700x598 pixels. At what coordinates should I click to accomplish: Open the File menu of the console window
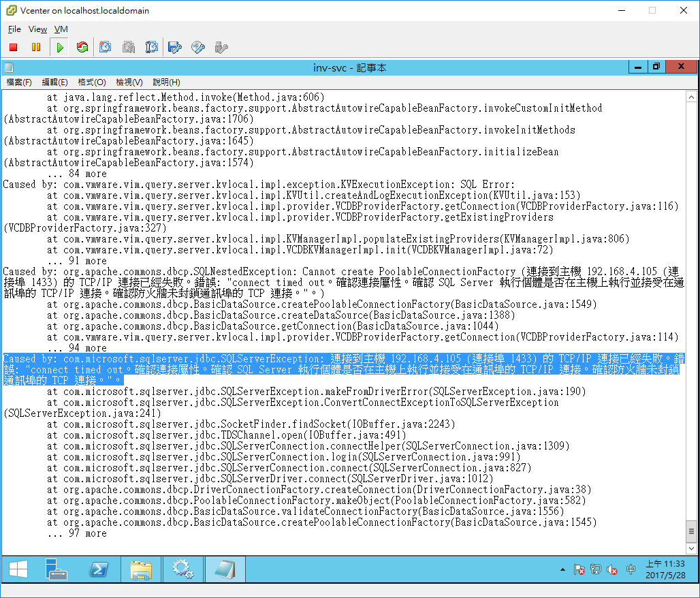[14, 29]
